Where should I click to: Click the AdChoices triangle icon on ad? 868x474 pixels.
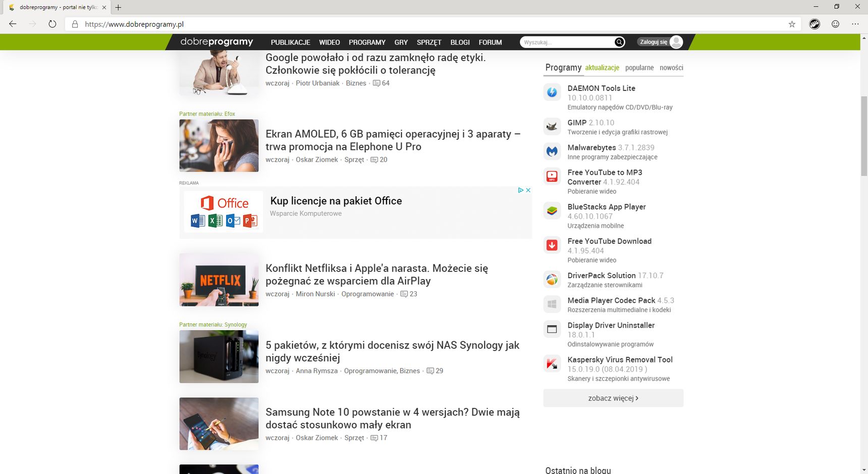[x=521, y=190]
